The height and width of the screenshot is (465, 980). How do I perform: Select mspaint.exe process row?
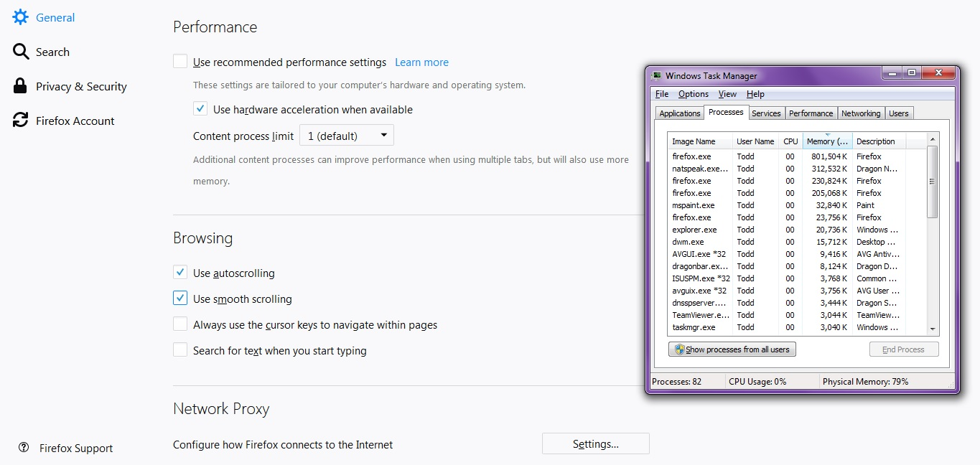797,205
